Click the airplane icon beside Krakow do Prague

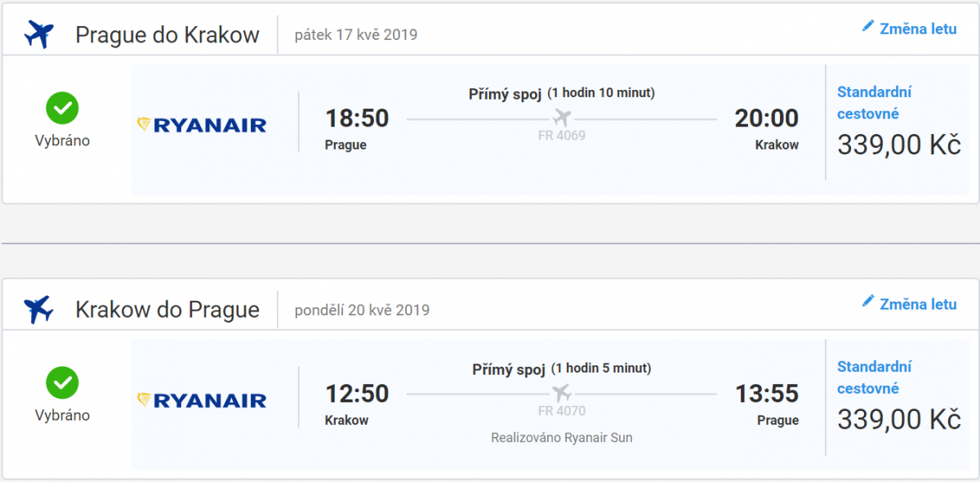[x=38, y=310]
